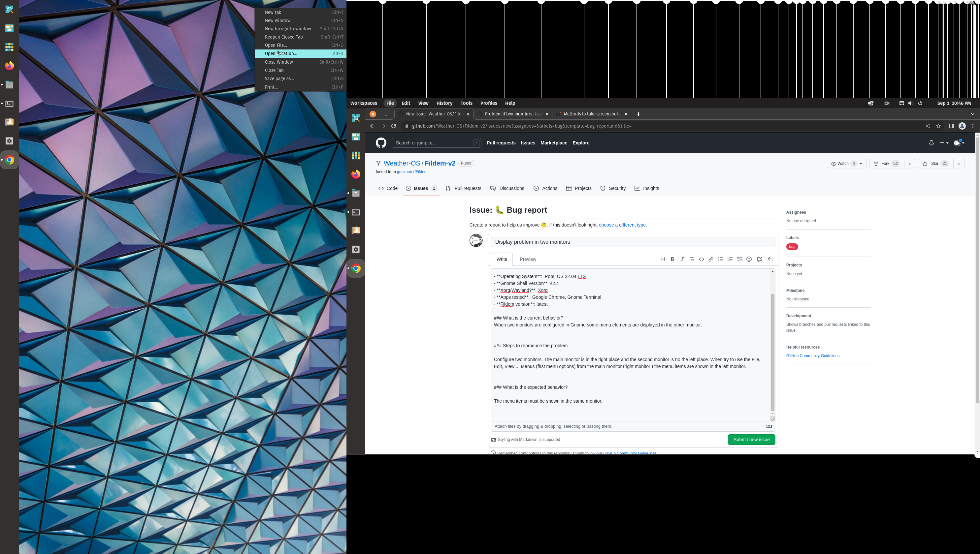The image size is (980, 554).
Task: Launch Firefox from the wallpaper monitor's dock
Action: [x=10, y=66]
